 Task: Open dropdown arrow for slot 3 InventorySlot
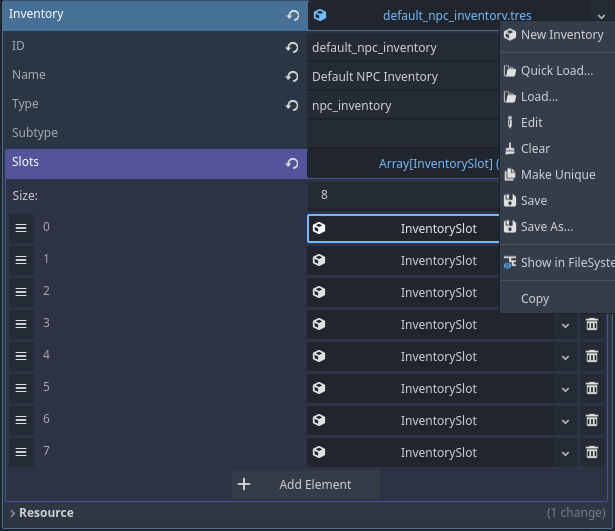click(x=565, y=324)
